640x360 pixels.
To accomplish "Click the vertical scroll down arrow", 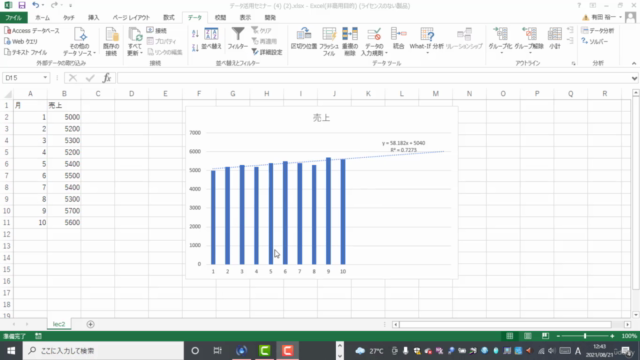I will (x=636, y=315).
